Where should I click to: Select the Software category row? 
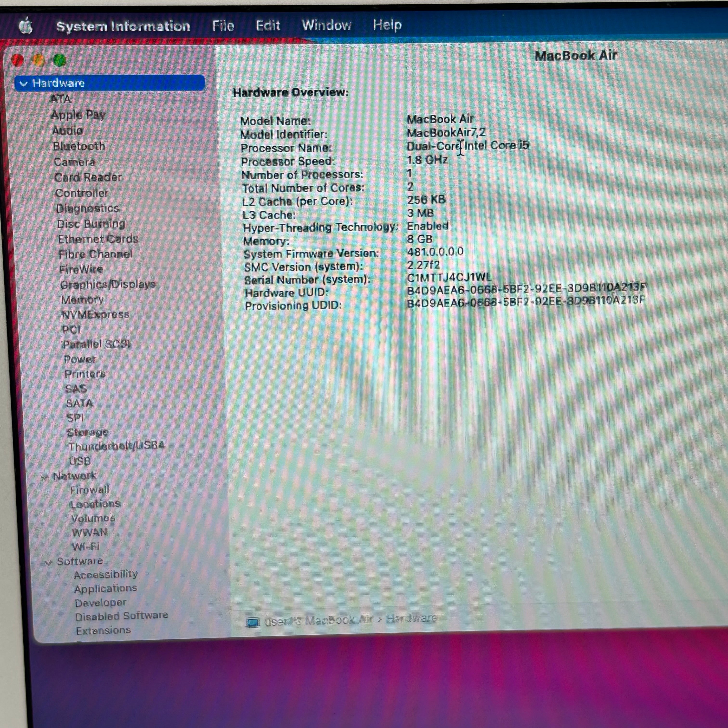[80, 561]
